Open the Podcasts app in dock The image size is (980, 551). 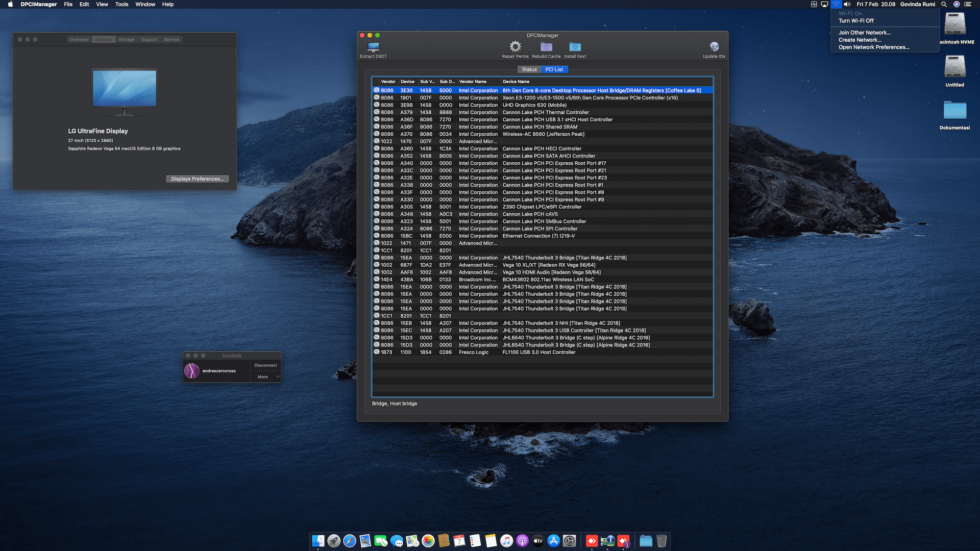click(522, 541)
